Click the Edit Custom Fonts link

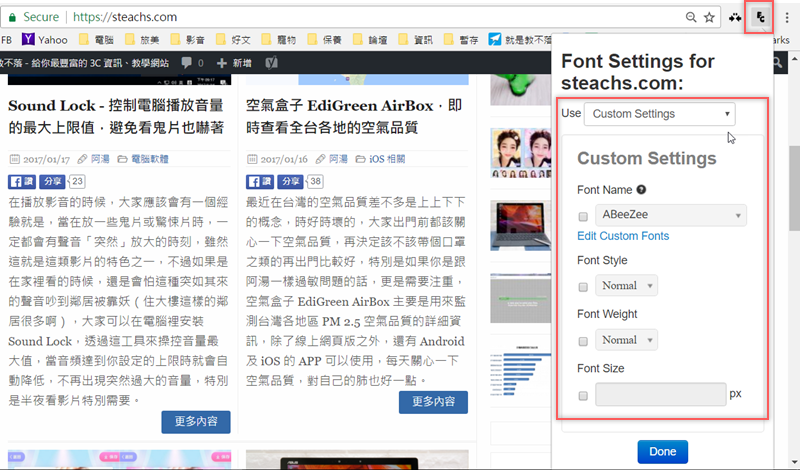click(623, 236)
